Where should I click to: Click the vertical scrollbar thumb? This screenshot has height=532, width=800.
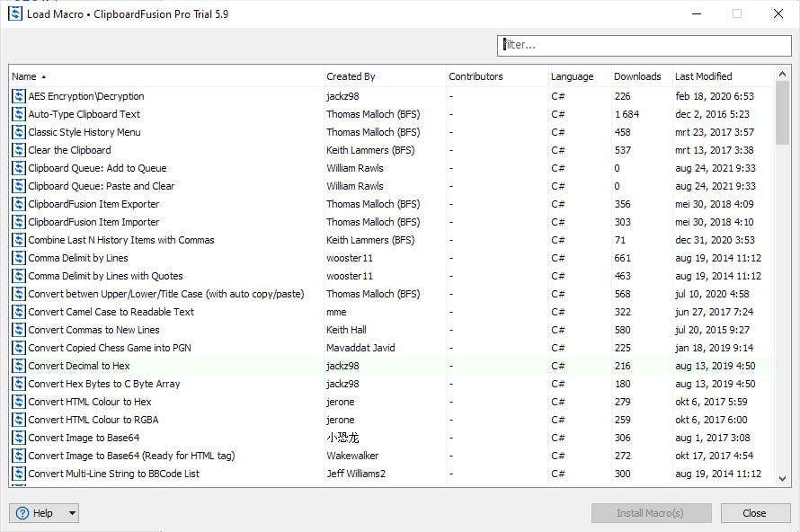click(x=782, y=112)
